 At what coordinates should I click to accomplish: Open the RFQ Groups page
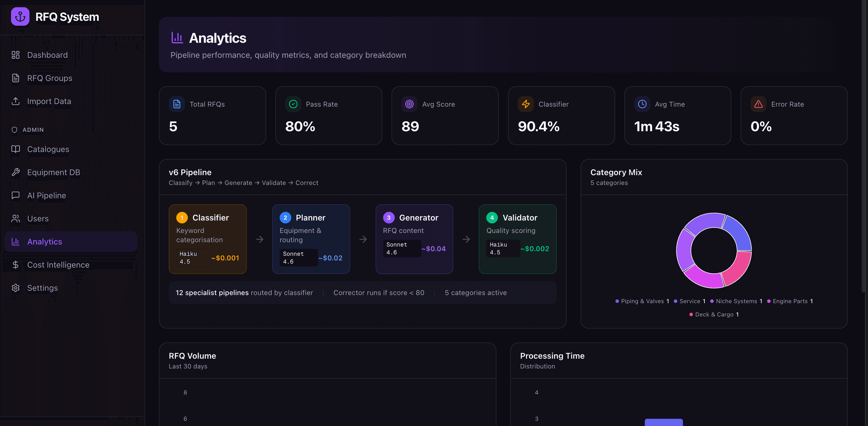coord(49,78)
